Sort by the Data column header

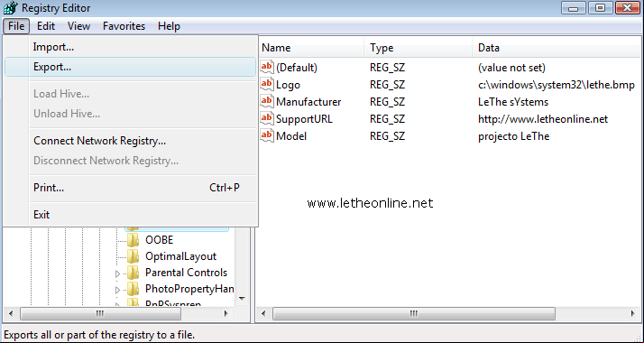click(557, 48)
